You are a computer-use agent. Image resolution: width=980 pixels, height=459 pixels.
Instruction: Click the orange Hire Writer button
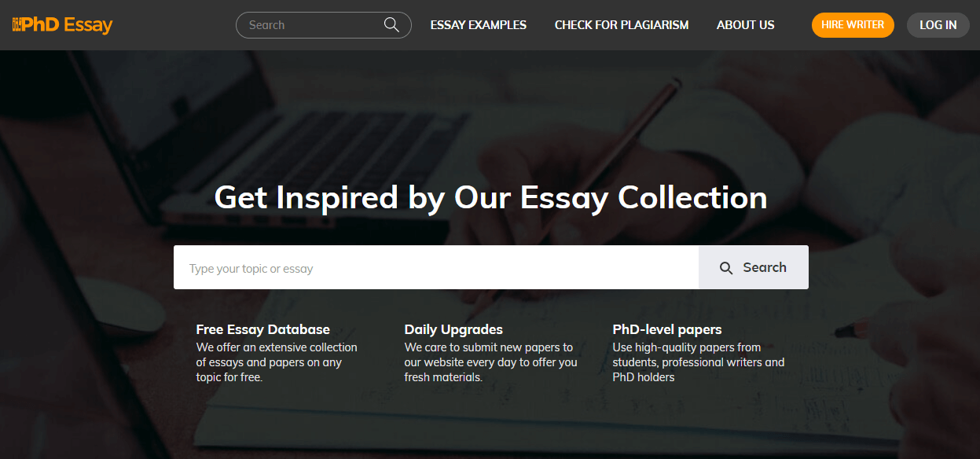coord(853,25)
